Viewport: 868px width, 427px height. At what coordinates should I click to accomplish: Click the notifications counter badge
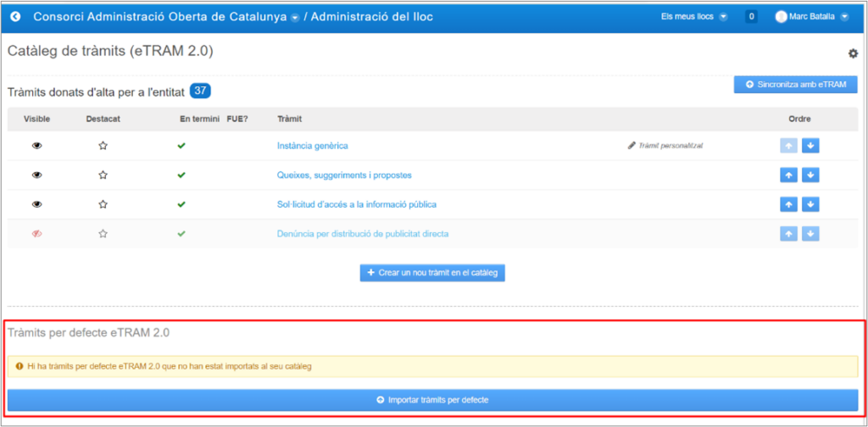pyautogui.click(x=750, y=17)
